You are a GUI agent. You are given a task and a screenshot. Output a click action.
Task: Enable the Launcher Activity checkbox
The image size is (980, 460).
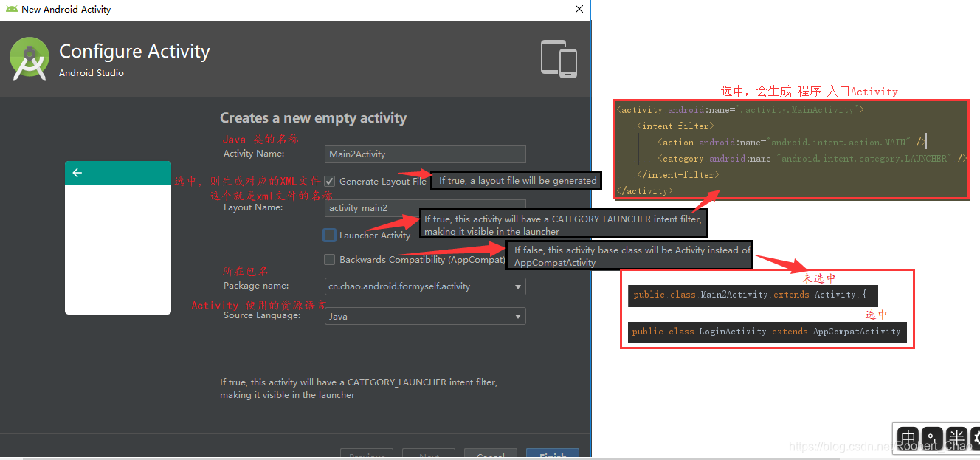pos(330,235)
